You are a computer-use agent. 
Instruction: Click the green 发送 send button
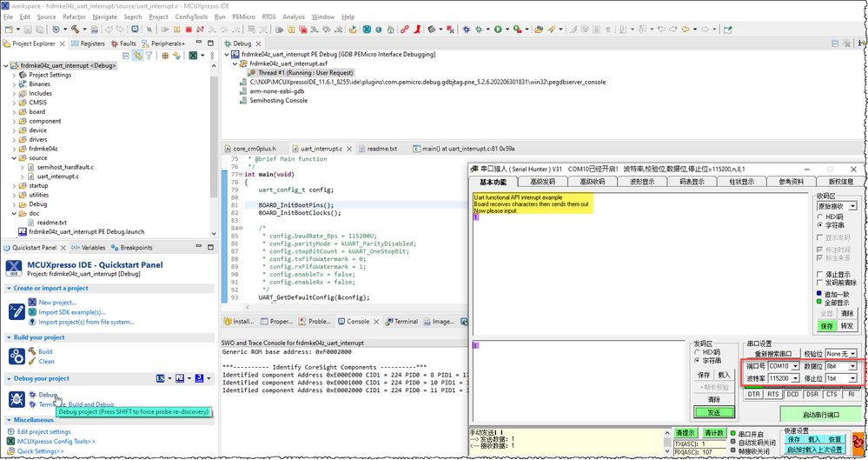(x=714, y=413)
